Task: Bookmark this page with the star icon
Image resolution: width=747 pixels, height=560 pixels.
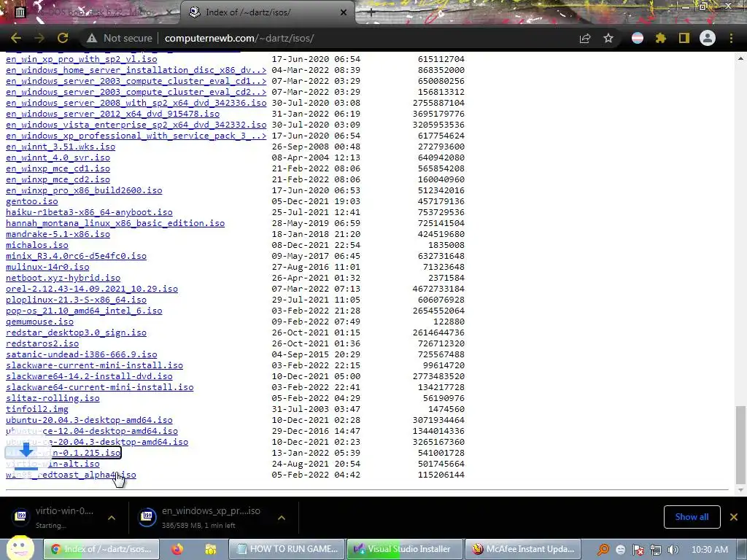Action: click(608, 38)
